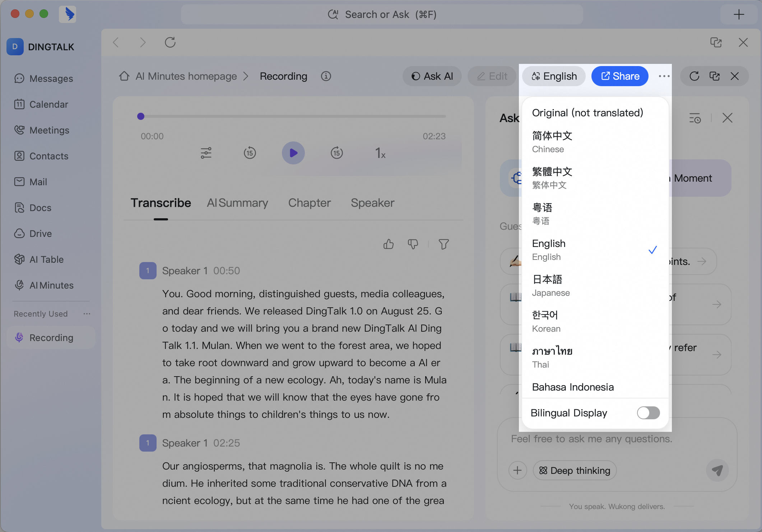762x532 pixels.
Task: Select Original (not translated) option
Action: (x=595, y=113)
